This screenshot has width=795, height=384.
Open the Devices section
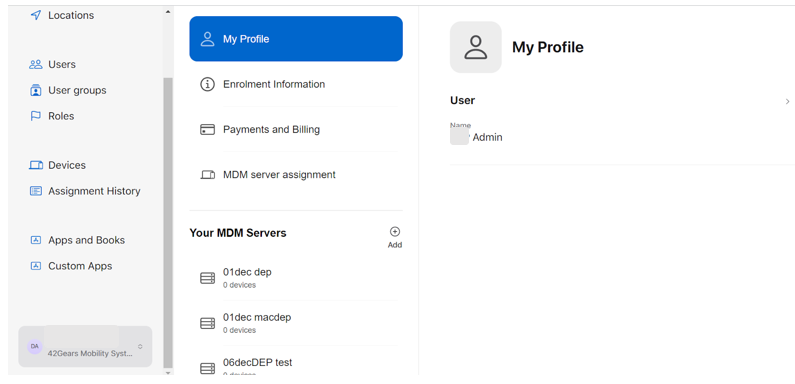tap(67, 165)
